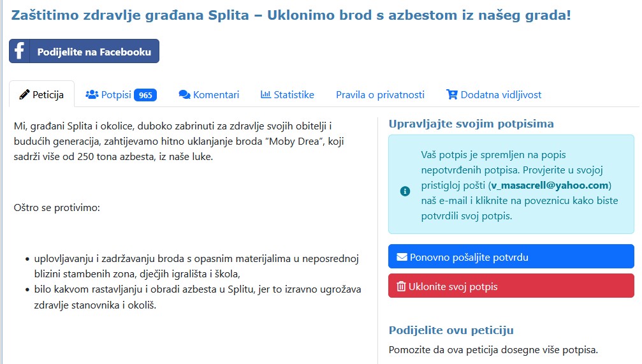Open the Komentari tab
Image resolution: width=642 pixels, height=364 pixels.
coord(209,94)
